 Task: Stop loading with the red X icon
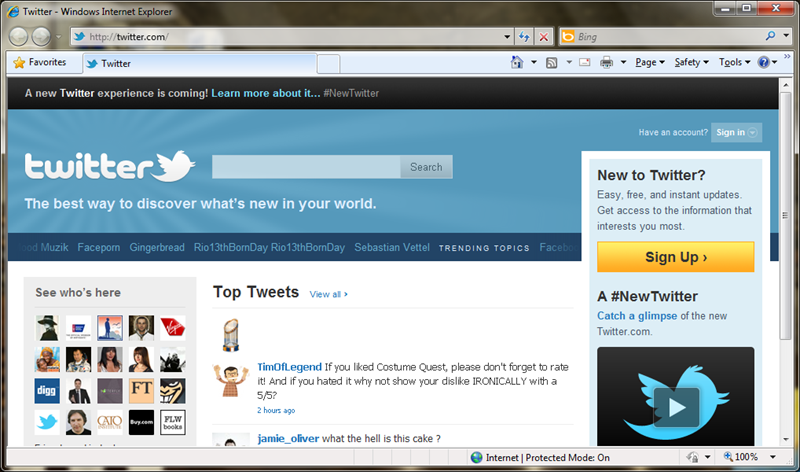(x=544, y=37)
